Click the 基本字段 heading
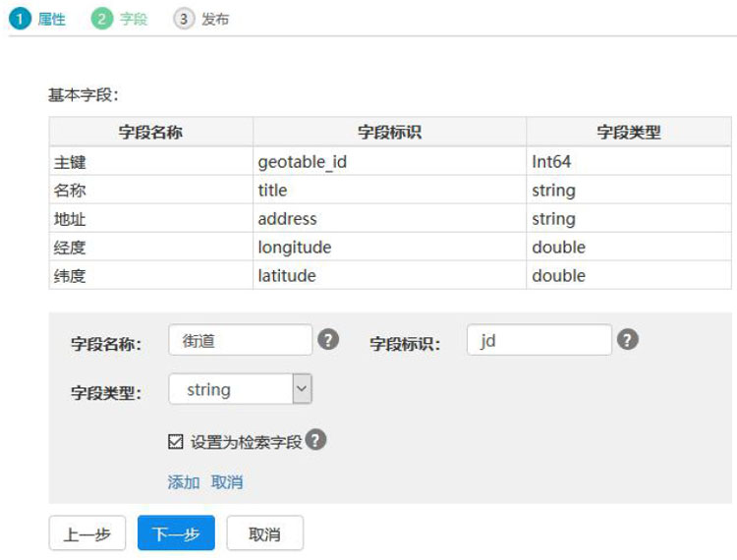Image resolution: width=737 pixels, height=560 pixels. [x=84, y=95]
